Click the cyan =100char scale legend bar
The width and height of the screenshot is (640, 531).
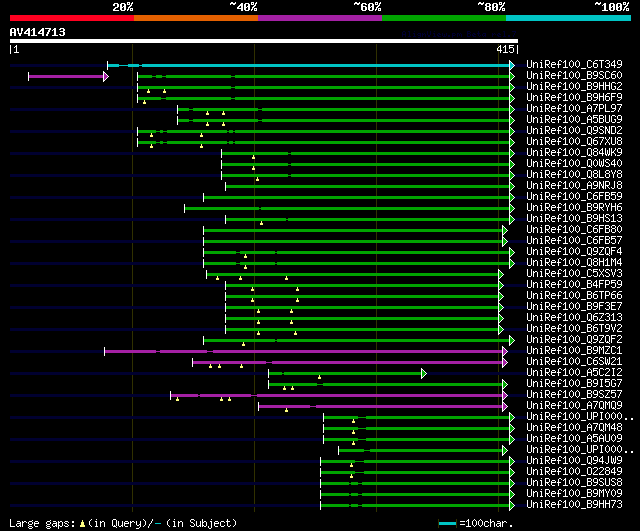[447, 523]
